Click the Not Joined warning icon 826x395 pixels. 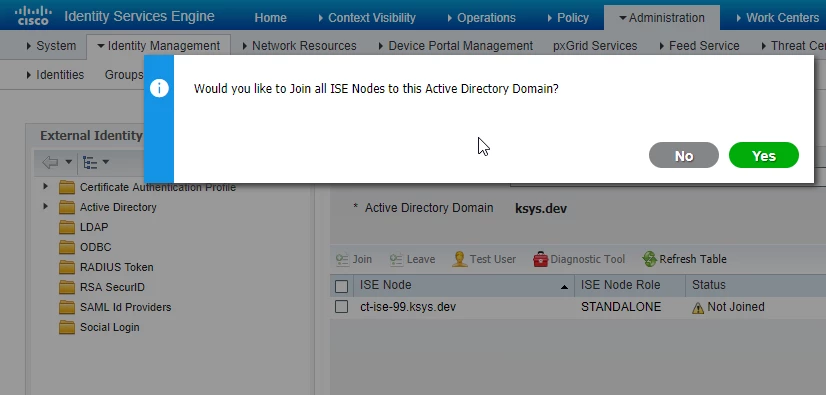pyautogui.click(x=697, y=308)
